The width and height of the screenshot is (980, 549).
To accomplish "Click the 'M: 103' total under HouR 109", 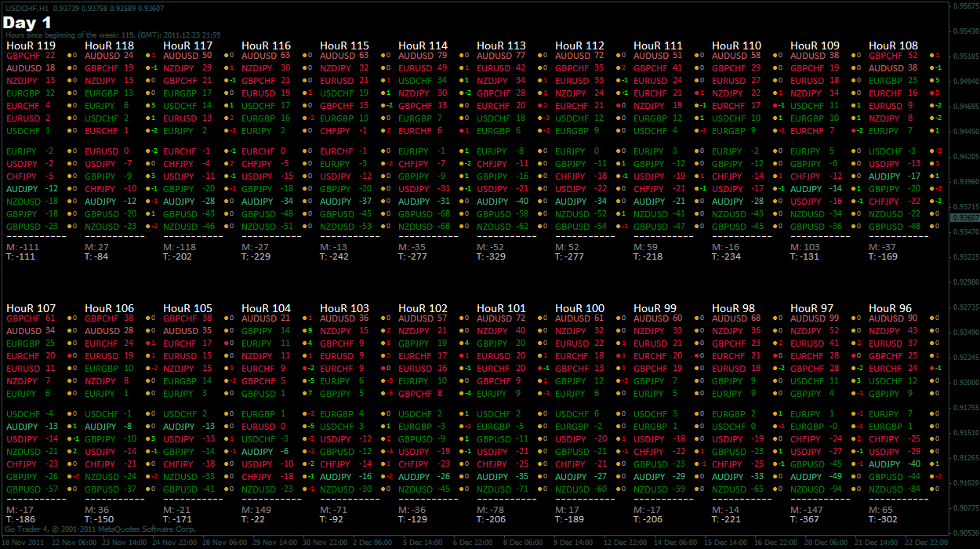I will (x=804, y=247).
